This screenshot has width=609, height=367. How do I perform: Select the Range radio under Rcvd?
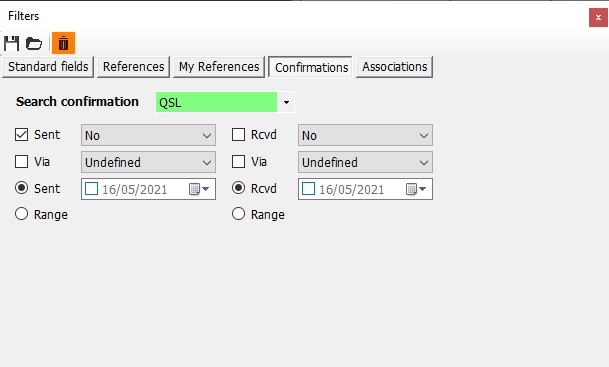(x=238, y=214)
